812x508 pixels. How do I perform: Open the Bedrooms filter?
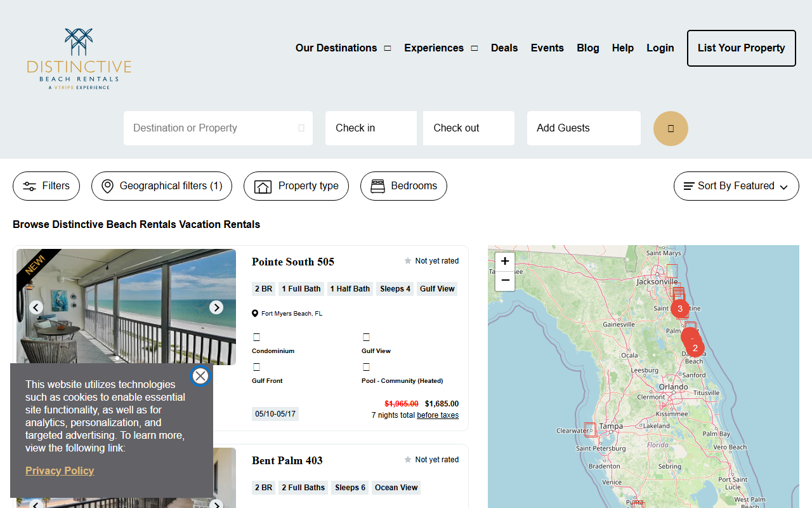click(x=403, y=186)
